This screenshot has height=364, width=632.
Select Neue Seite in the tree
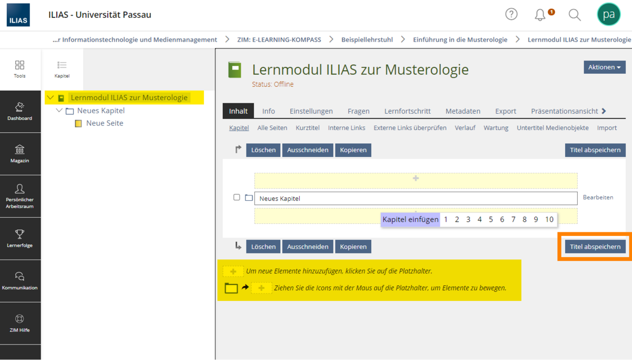[105, 123]
